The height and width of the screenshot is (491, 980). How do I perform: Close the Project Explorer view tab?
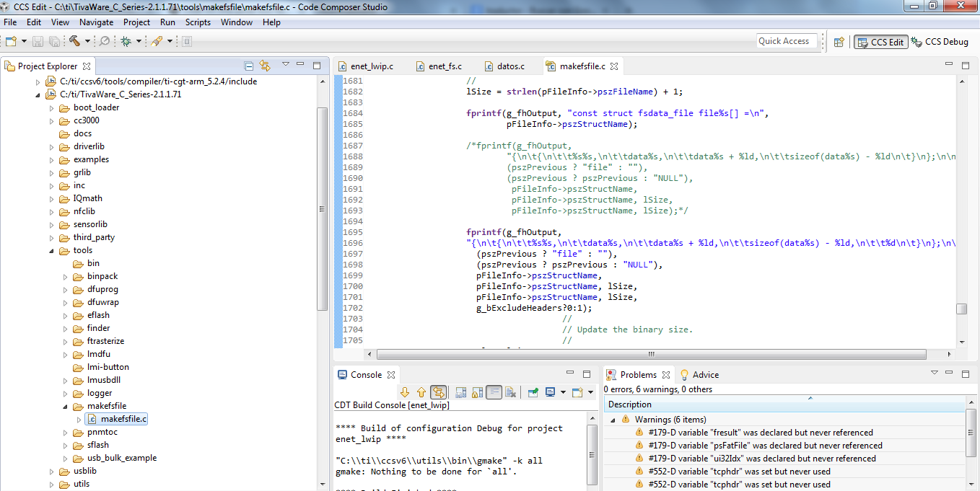pos(87,66)
